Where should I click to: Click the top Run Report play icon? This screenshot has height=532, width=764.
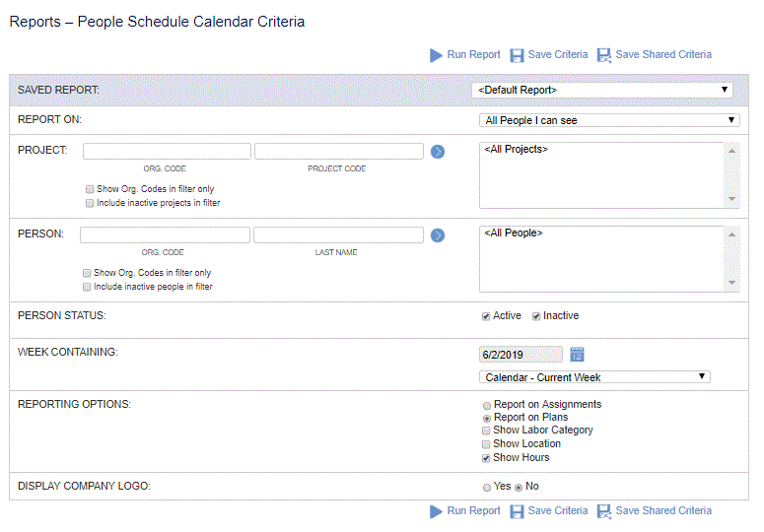(x=436, y=55)
